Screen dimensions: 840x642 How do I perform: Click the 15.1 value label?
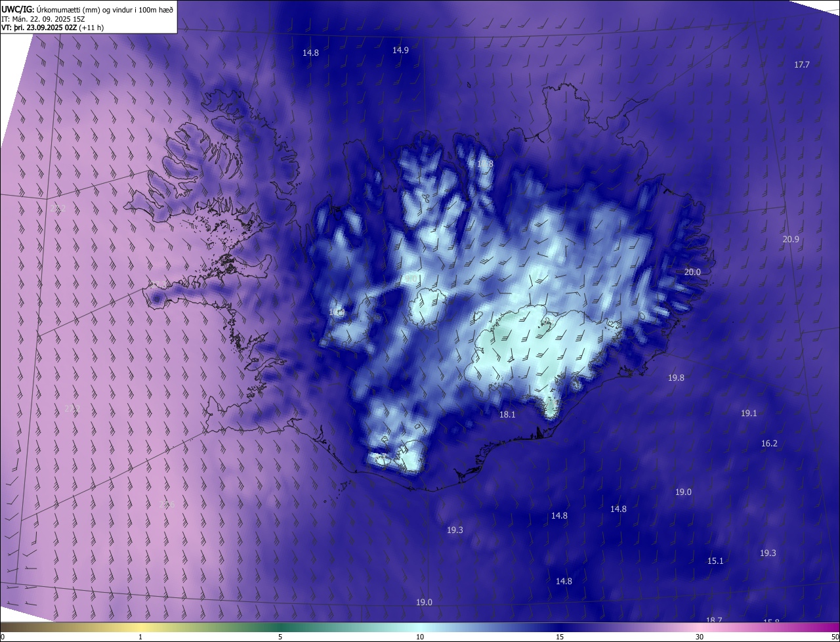tap(715, 561)
